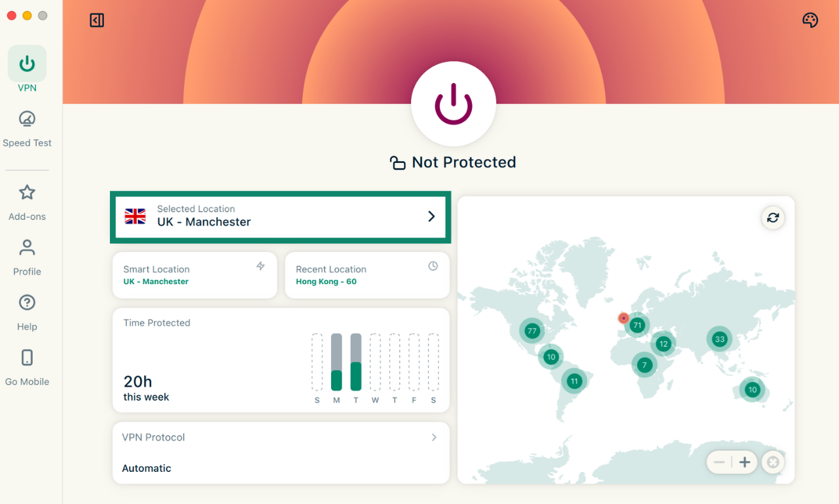Screen dimensions: 839x504
Task: Refresh the server map
Action: click(x=773, y=218)
